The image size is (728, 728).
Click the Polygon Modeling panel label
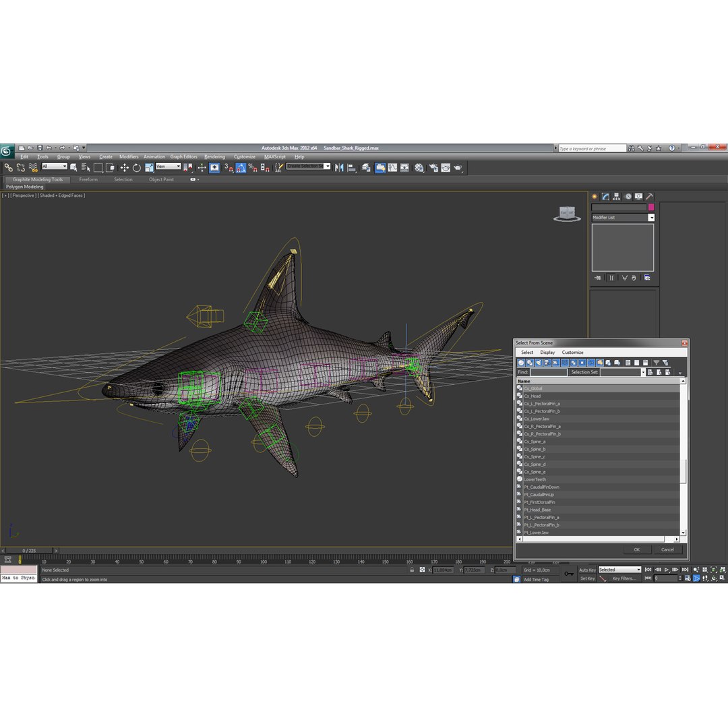point(25,187)
